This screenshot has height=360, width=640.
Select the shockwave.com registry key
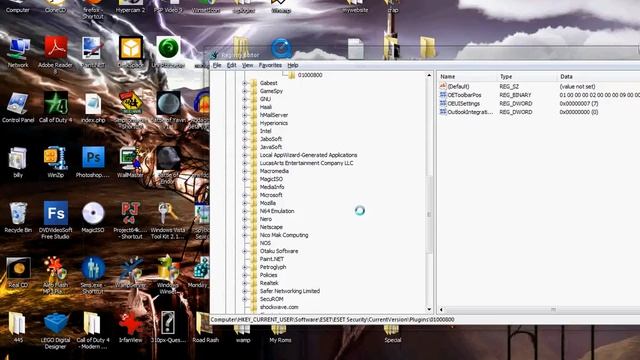click(279, 307)
